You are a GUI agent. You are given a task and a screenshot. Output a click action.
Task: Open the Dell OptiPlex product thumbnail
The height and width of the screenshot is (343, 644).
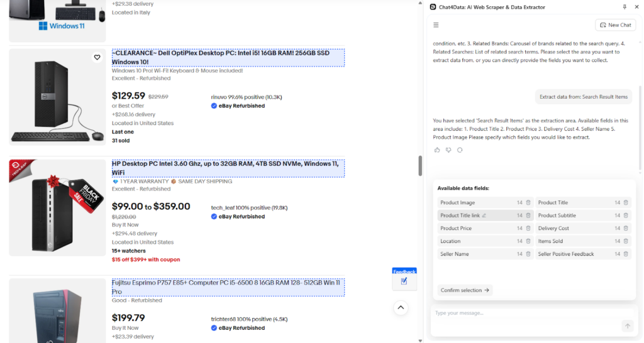[57, 97]
